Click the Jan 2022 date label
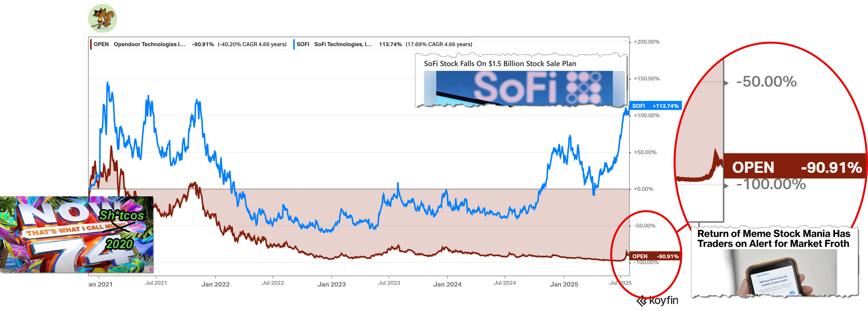 pos(215,284)
